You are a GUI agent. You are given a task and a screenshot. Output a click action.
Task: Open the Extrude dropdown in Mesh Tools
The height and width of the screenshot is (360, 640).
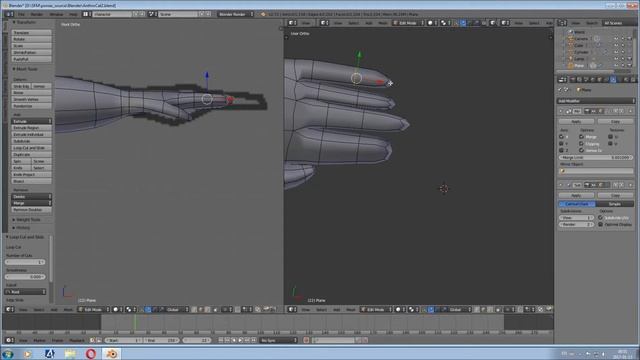click(31, 121)
